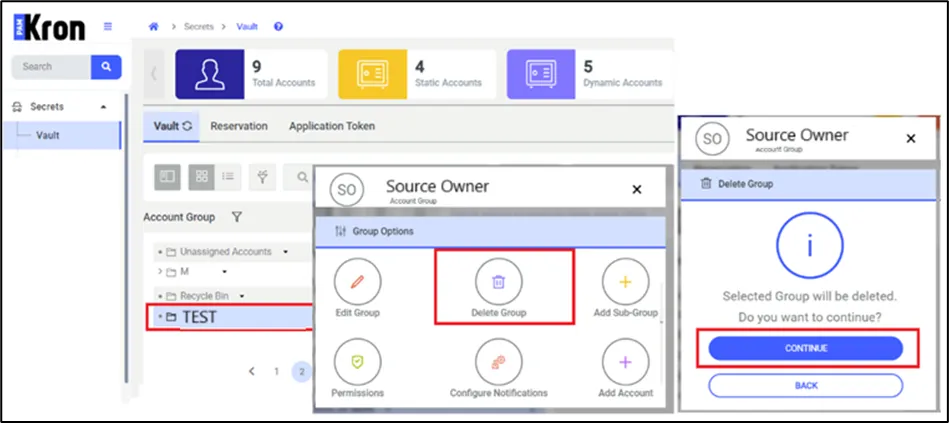This screenshot has height=423, width=949.
Task: Open the help question mark icon
Action: 278,27
